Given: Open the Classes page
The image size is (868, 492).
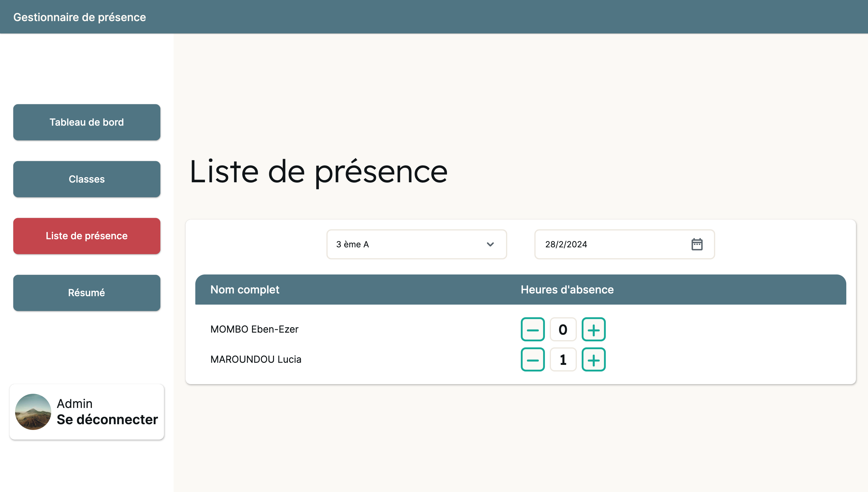Looking at the screenshot, I should (x=86, y=179).
